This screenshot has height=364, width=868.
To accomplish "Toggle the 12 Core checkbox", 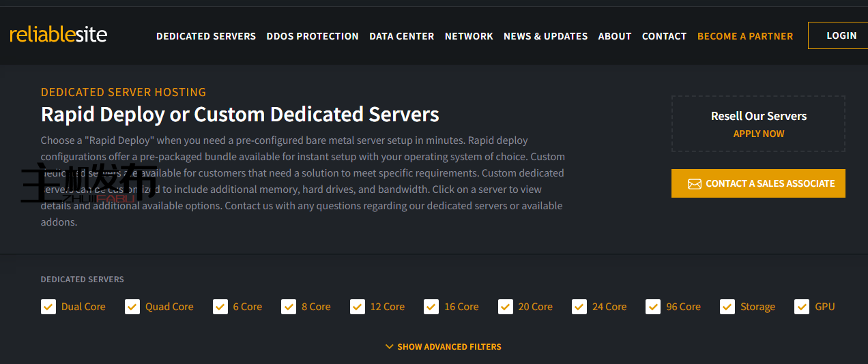I will click(x=358, y=307).
